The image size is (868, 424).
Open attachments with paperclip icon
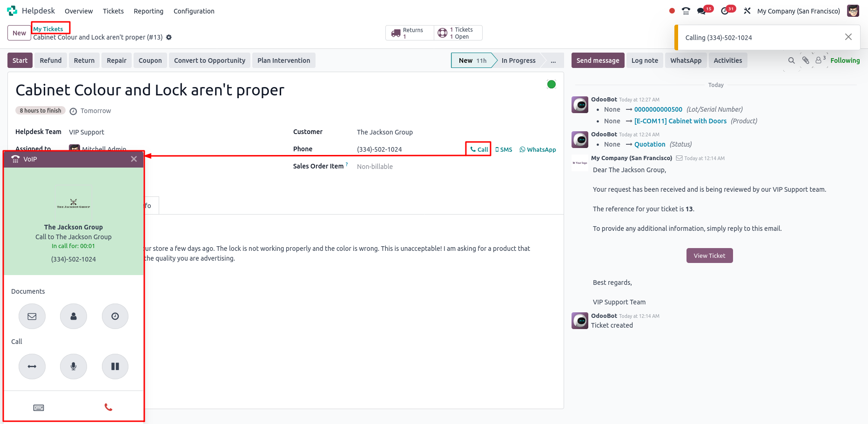(806, 61)
